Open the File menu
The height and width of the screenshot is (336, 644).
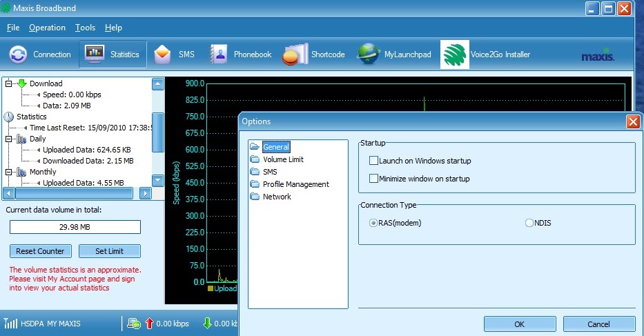13,28
